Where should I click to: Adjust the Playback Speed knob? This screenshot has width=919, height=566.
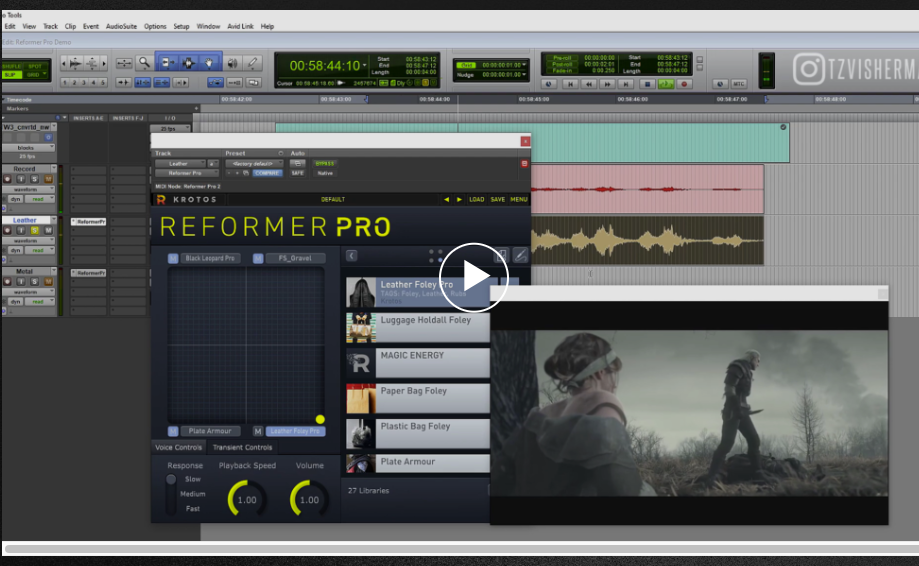pyautogui.click(x=246, y=500)
